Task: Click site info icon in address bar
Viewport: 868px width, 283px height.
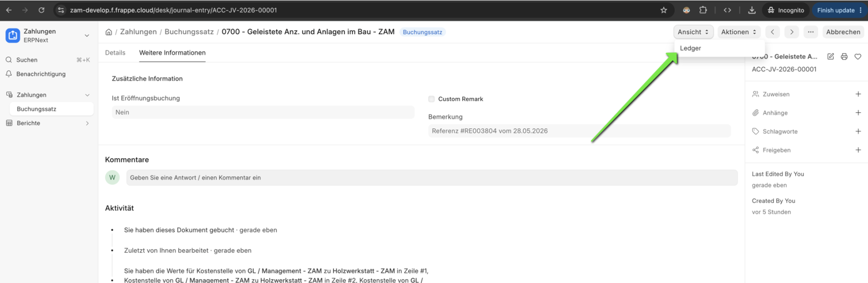Action: (61, 10)
